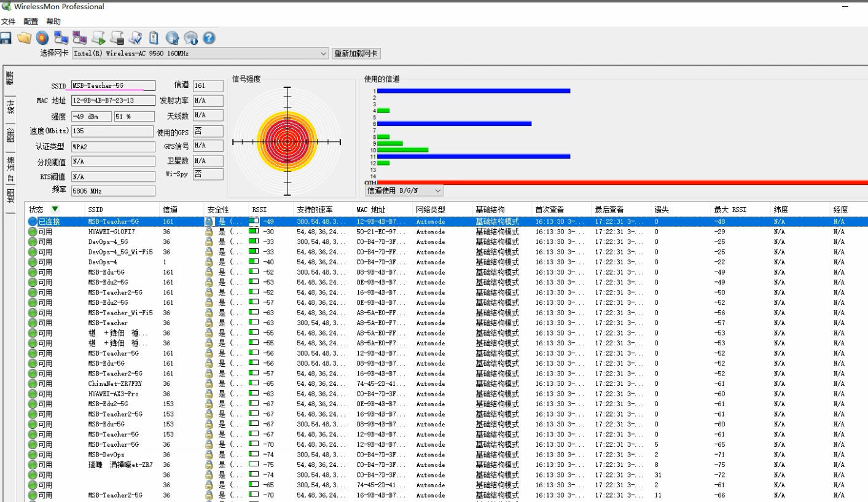Start logging with the green play scroll icon
The image size is (868, 502).
tap(98, 37)
